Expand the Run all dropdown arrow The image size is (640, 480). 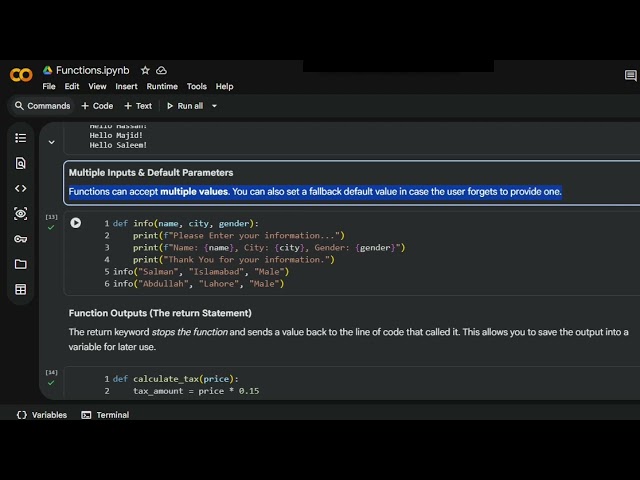tap(214, 106)
